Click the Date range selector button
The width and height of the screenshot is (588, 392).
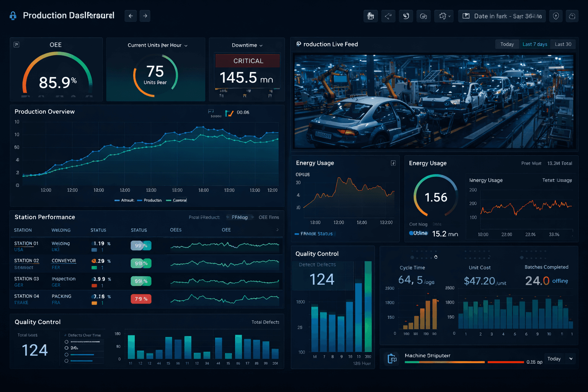pyautogui.click(x=502, y=16)
